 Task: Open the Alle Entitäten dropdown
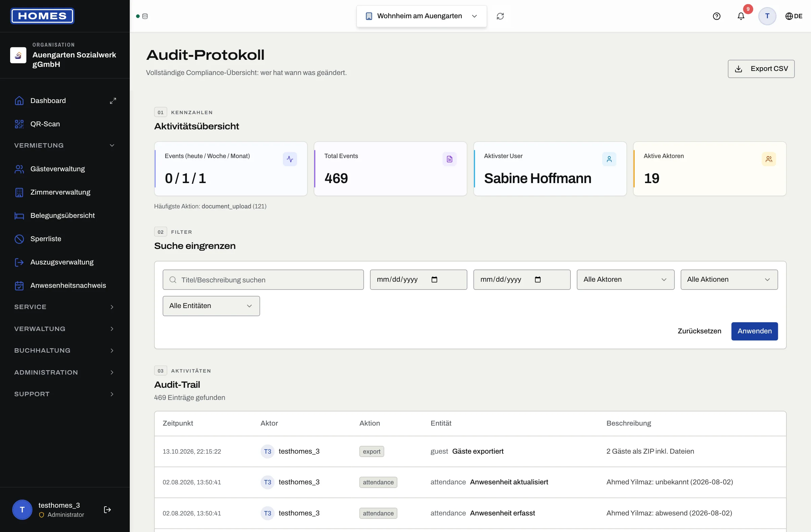[x=211, y=306]
